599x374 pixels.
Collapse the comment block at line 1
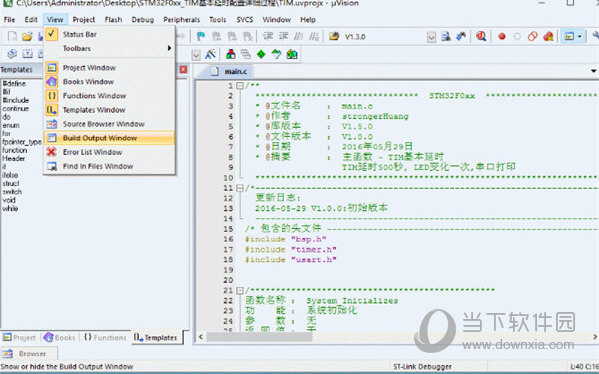(240, 86)
